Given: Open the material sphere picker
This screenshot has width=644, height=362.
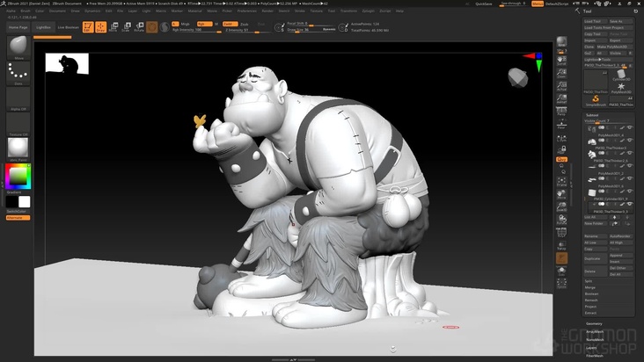Looking at the screenshot, I should [x=18, y=149].
